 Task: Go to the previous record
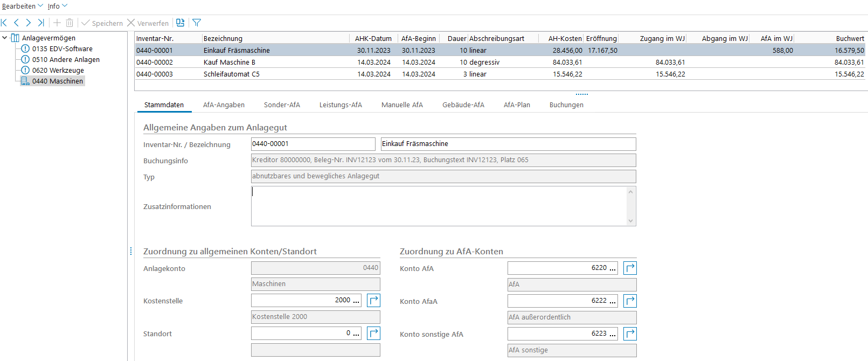coord(16,23)
